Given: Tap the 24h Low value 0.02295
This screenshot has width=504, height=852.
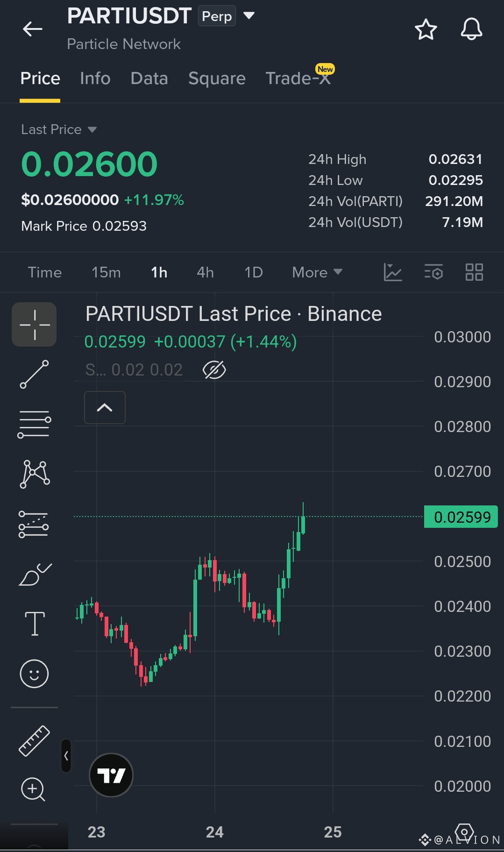Looking at the screenshot, I should (x=455, y=180).
